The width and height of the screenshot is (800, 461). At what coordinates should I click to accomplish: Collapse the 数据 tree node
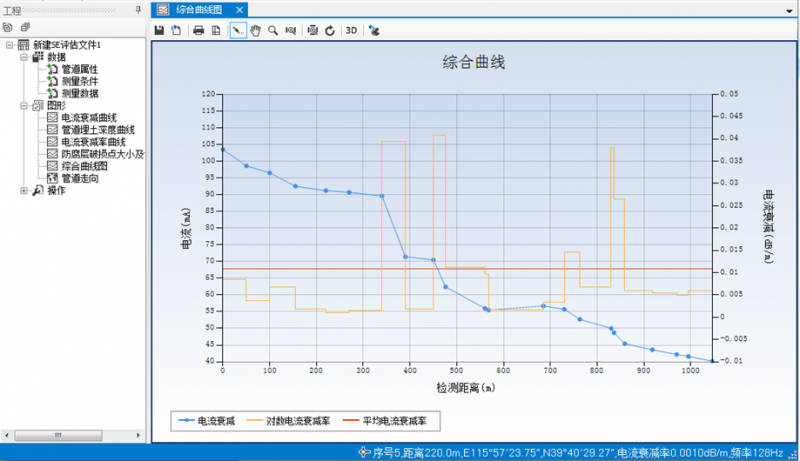pyautogui.click(x=24, y=57)
